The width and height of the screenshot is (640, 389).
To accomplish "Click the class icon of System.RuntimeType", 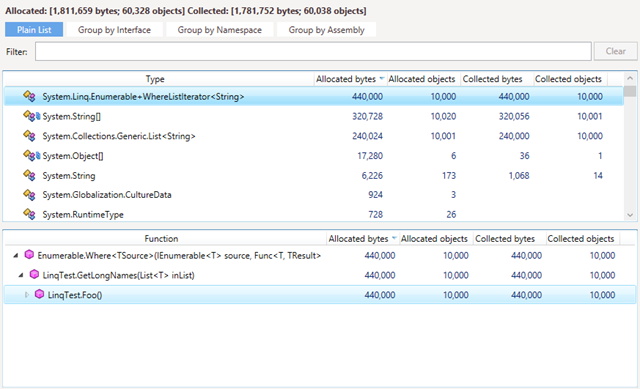I will [29, 214].
